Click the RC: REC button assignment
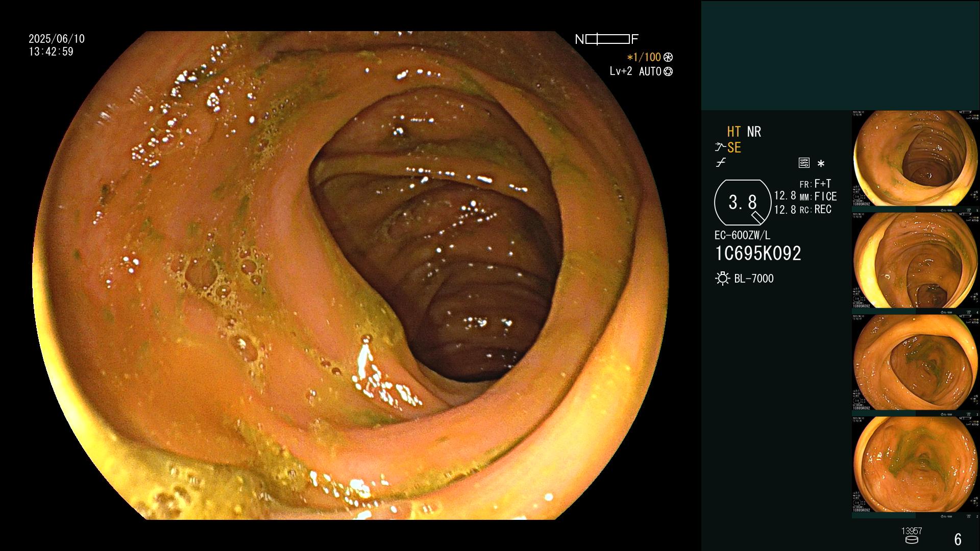This screenshot has height=551, width=980. (816, 209)
